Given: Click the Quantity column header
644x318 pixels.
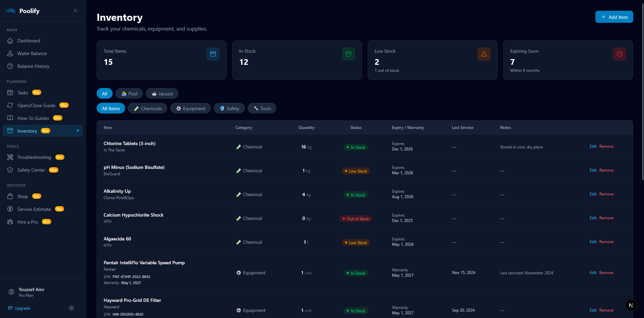Looking at the screenshot, I should coord(306,128).
